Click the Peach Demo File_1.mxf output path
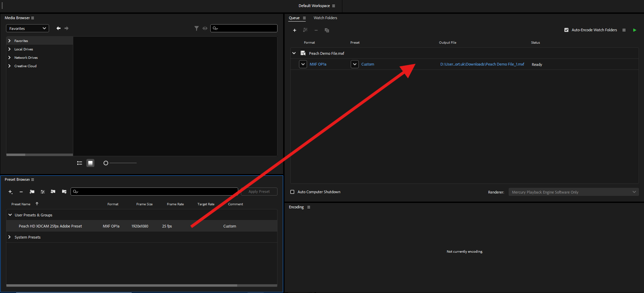The height and width of the screenshot is (293, 644). point(482,64)
